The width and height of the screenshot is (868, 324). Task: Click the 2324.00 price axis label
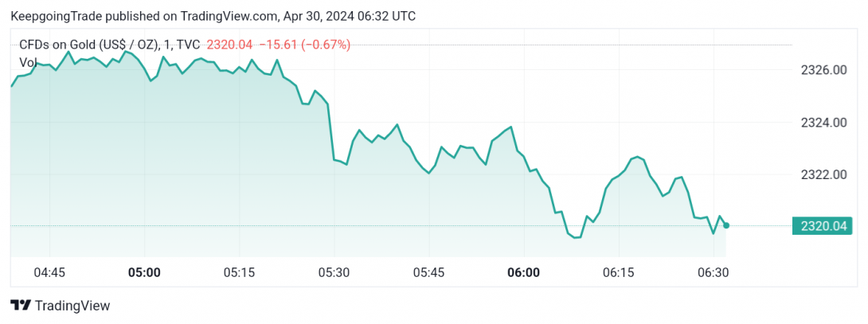(824, 123)
